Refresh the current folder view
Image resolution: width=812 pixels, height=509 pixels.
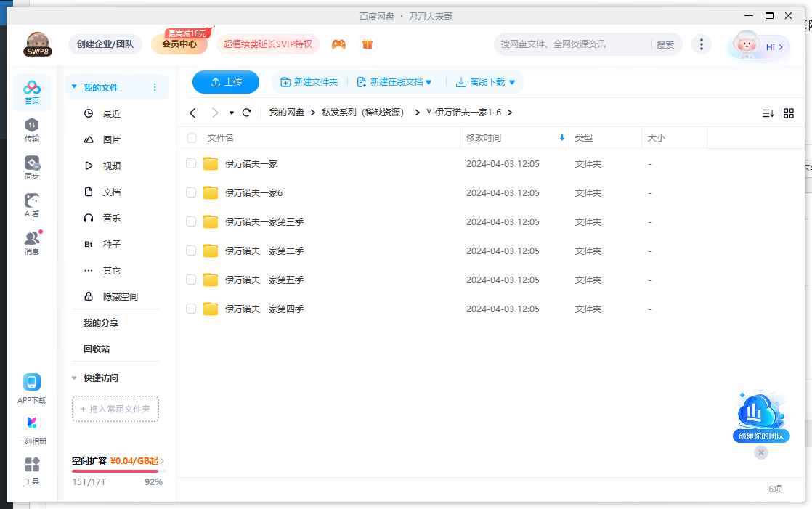(x=246, y=113)
